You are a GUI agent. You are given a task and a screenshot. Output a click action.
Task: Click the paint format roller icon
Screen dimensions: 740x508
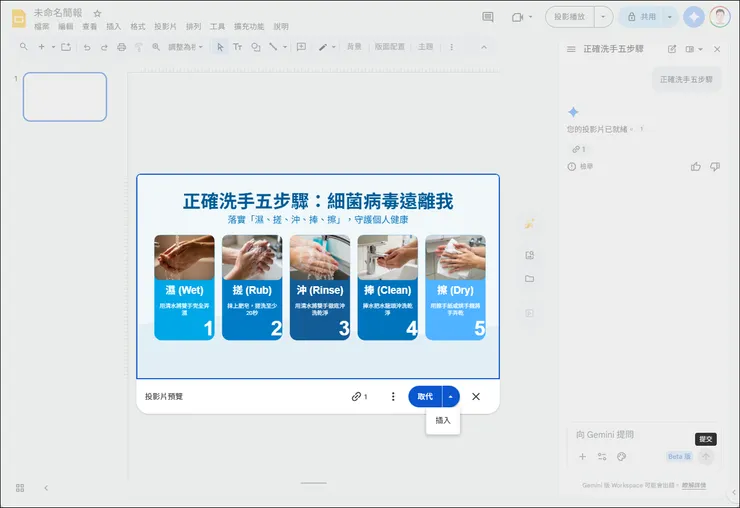pyautogui.click(x=139, y=47)
